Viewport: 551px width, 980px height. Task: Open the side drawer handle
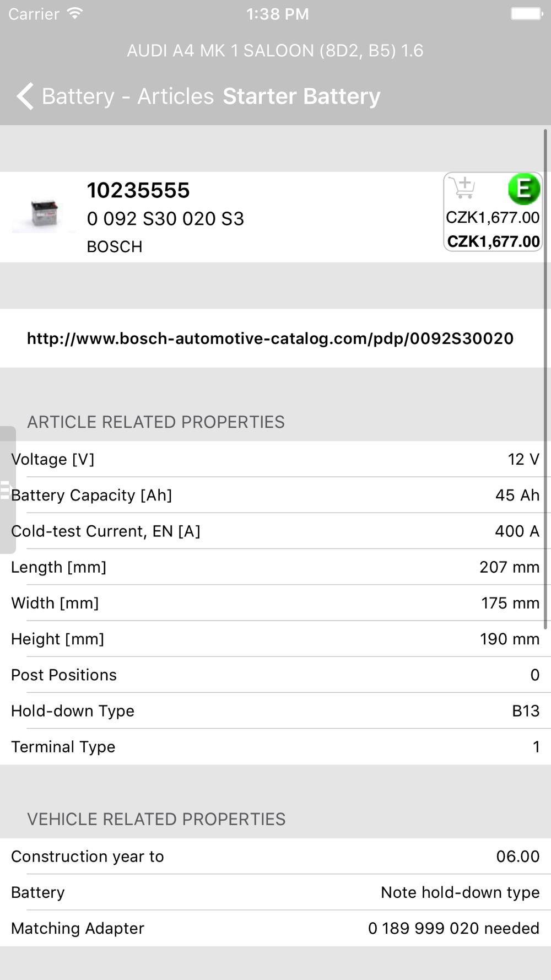[x=7, y=489]
